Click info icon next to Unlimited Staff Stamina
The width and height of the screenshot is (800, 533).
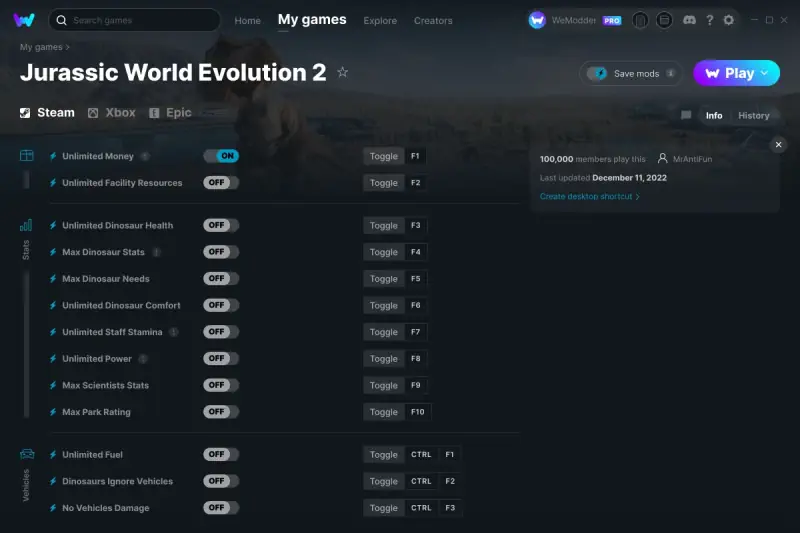click(x=174, y=332)
